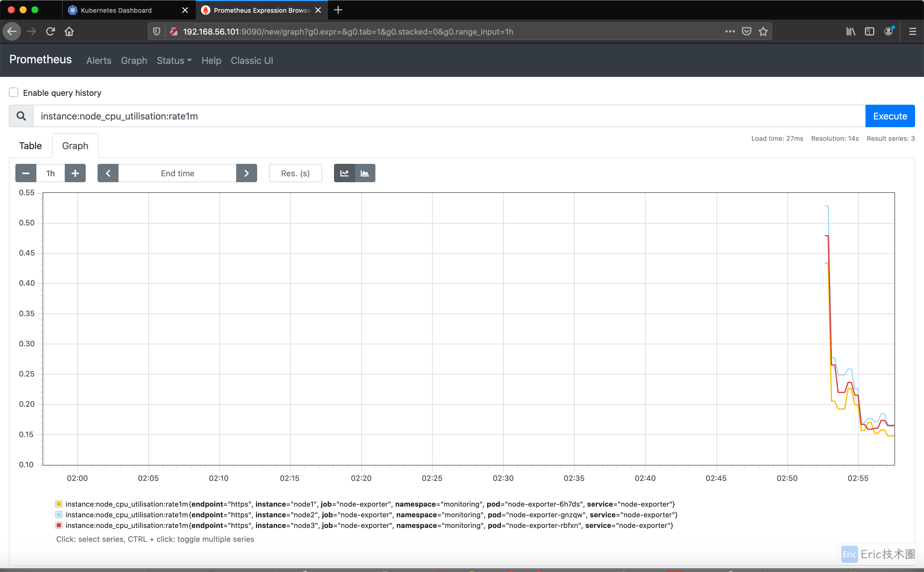The image size is (924, 572).
Task: Select node3 series legend text
Action: [x=369, y=525]
